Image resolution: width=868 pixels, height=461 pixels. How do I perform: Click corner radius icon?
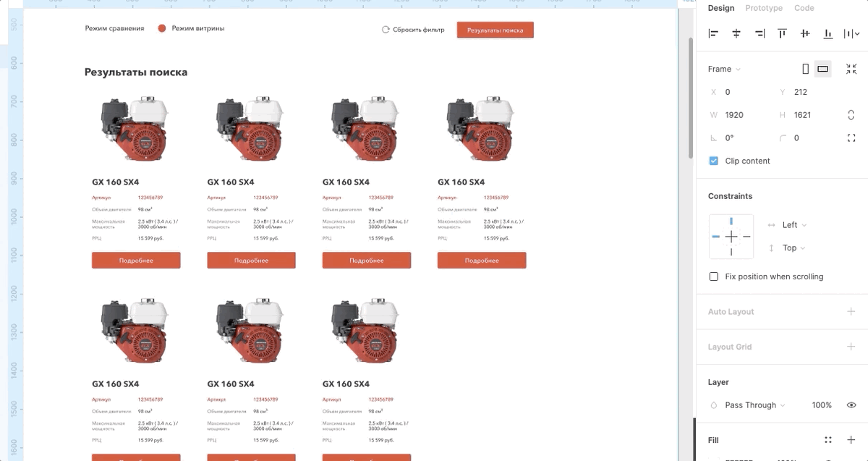pos(783,138)
